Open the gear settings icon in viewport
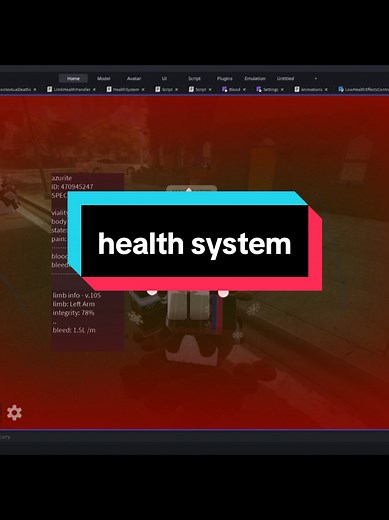This screenshot has width=389, height=520. click(14, 413)
